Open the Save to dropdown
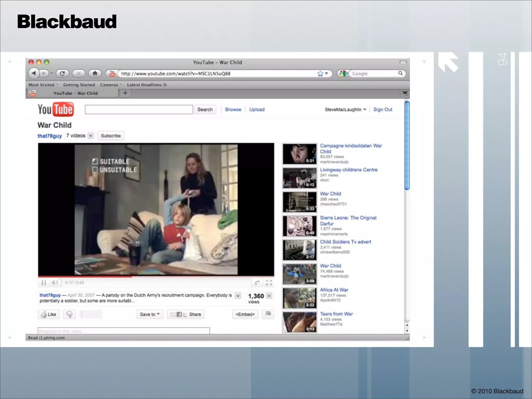Screen dimensions: 532x399 point(150,314)
